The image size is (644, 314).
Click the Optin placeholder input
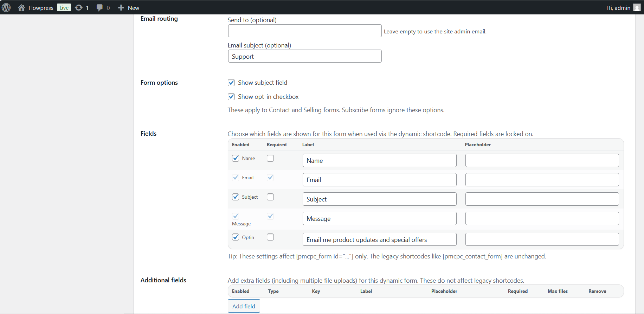coord(542,239)
